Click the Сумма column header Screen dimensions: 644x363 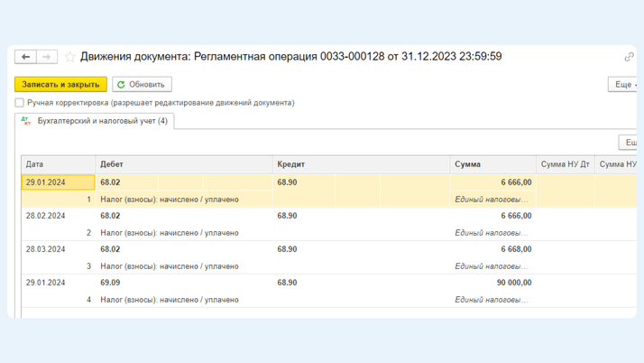(492, 164)
